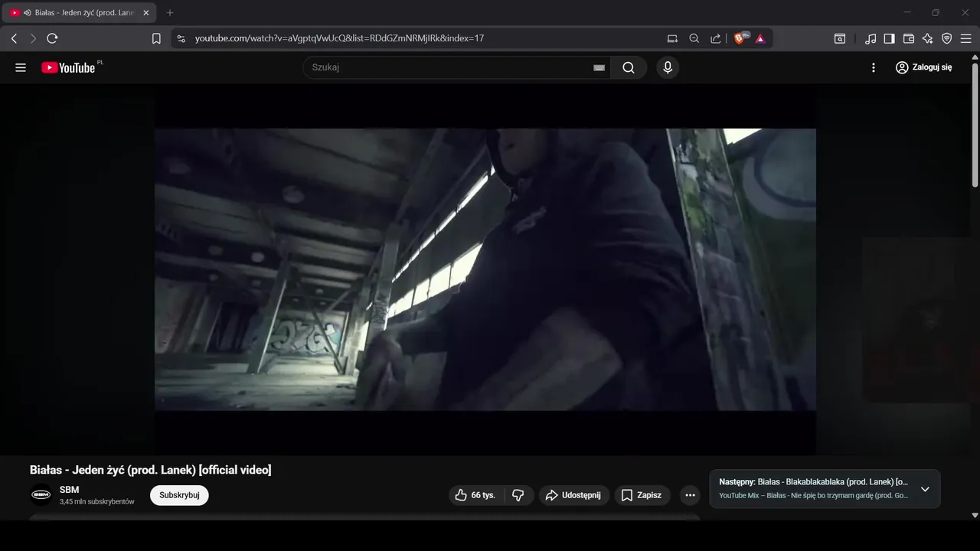The image size is (980, 551).
Task: Like the video with 66 tys.
Action: coord(475,495)
